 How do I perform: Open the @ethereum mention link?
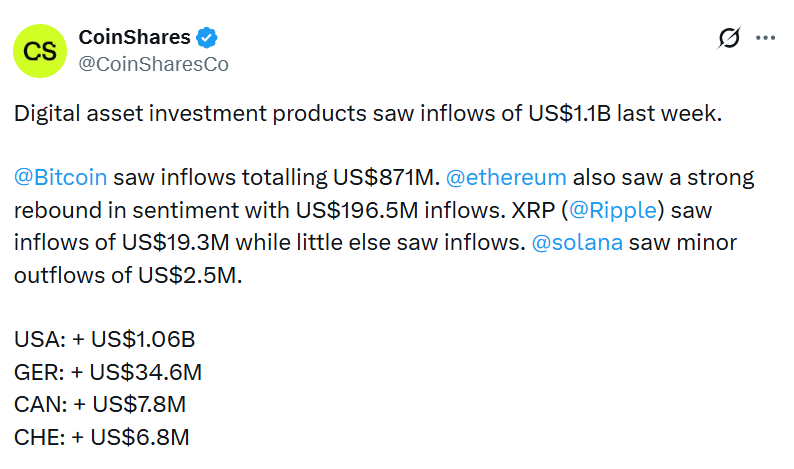point(506,178)
